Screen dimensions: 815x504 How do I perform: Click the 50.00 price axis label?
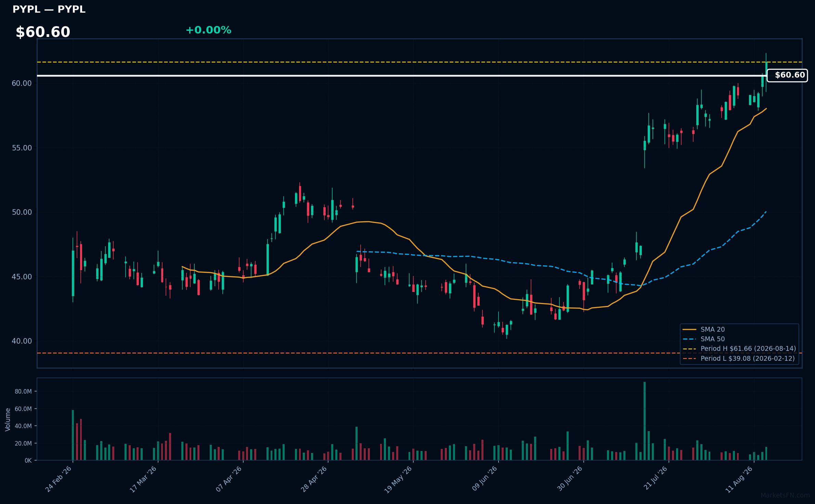pos(22,212)
